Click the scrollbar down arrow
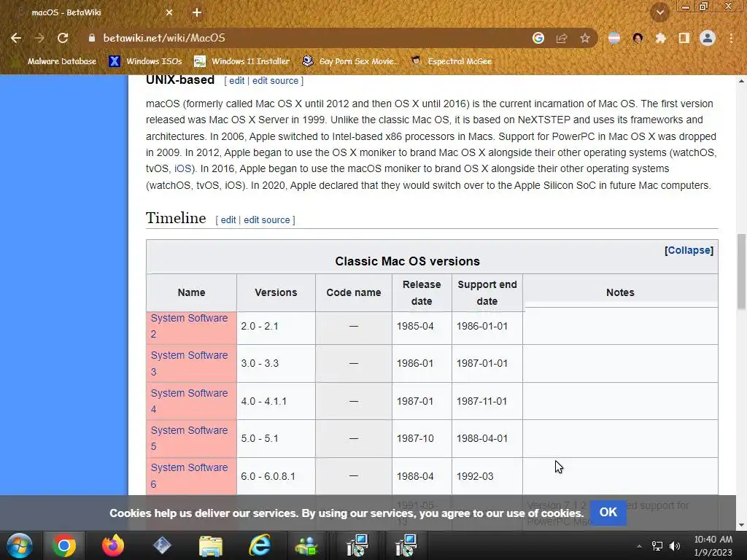 pyautogui.click(x=741, y=525)
